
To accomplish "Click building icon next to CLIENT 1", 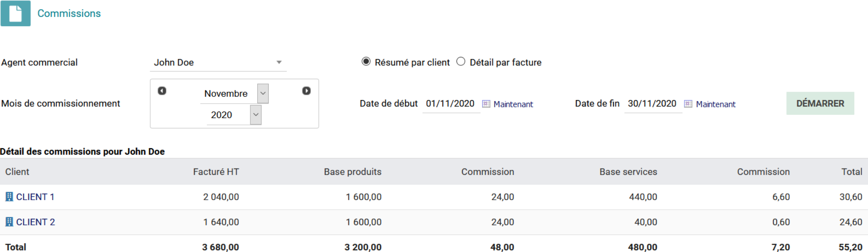I will 9,197.
